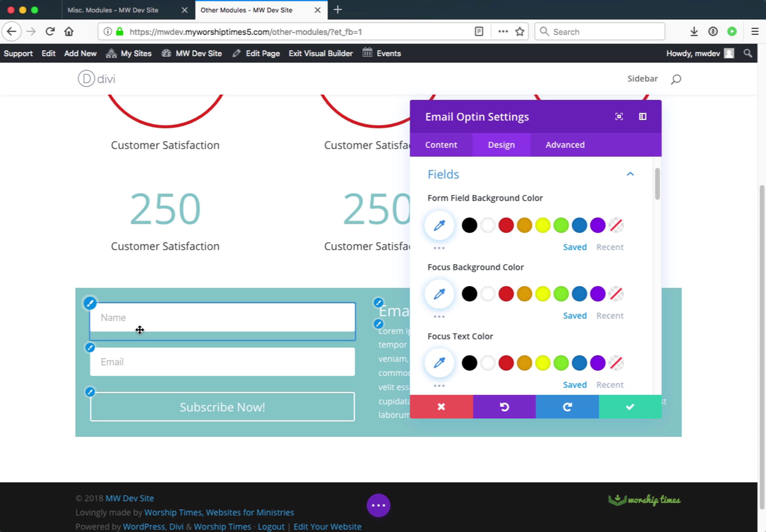766x532 pixels.
Task: Collapse the Fields section chevron
Action: tap(630, 174)
